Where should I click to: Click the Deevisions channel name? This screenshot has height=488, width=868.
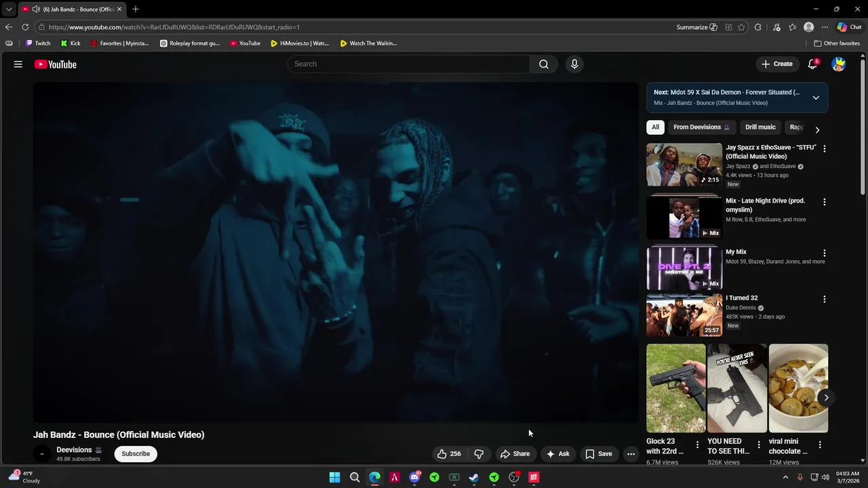74,450
